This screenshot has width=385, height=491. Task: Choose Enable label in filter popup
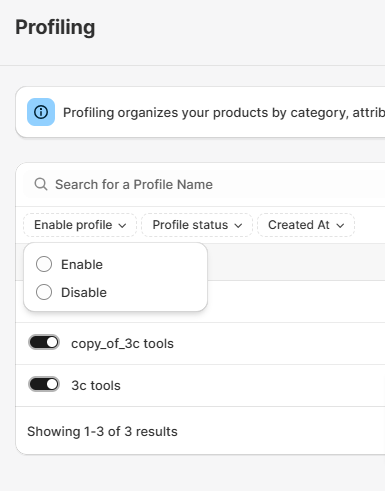click(82, 265)
